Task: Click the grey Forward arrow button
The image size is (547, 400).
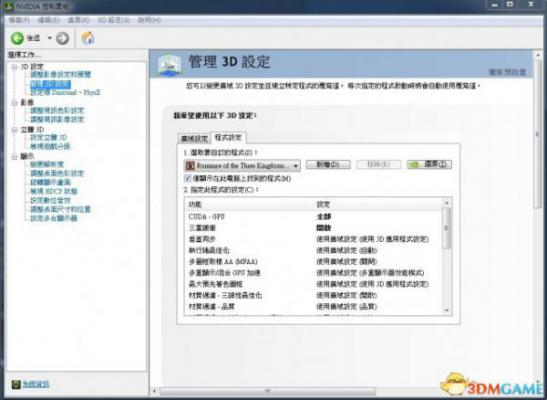Action: coord(62,38)
